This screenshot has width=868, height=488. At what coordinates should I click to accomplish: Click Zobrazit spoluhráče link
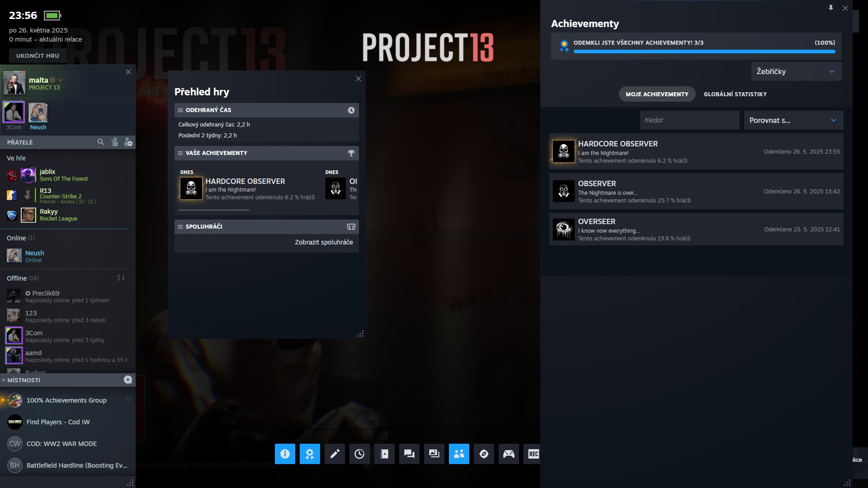click(324, 242)
